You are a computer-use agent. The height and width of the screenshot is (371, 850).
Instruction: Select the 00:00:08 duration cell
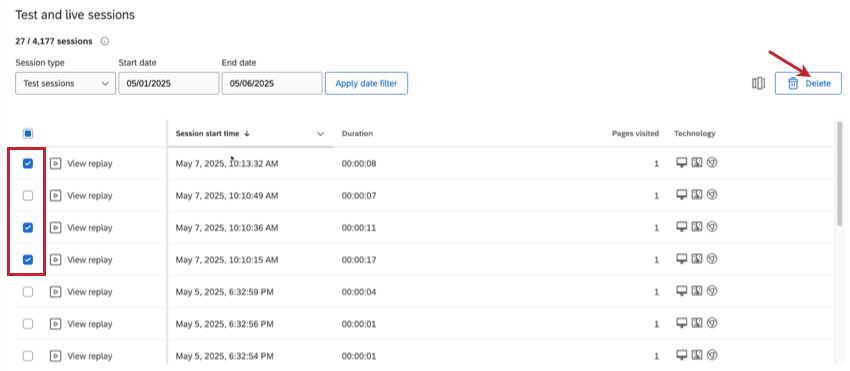pyautogui.click(x=359, y=164)
